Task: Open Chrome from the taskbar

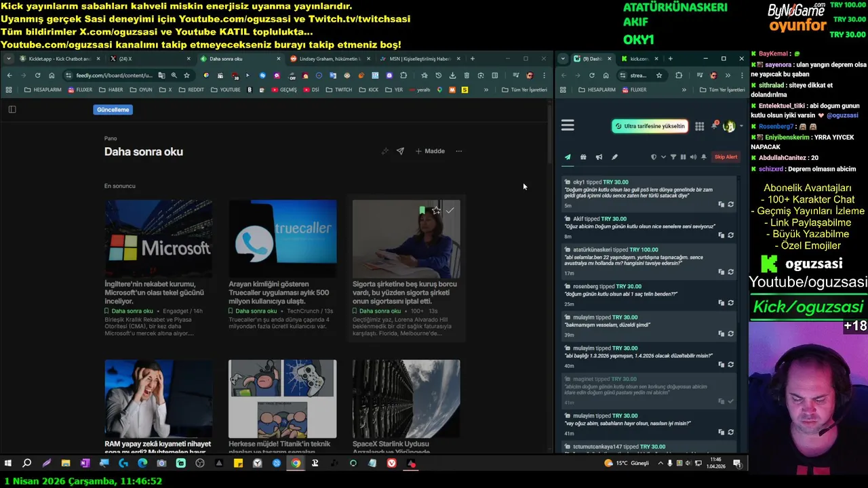Action: click(296, 464)
